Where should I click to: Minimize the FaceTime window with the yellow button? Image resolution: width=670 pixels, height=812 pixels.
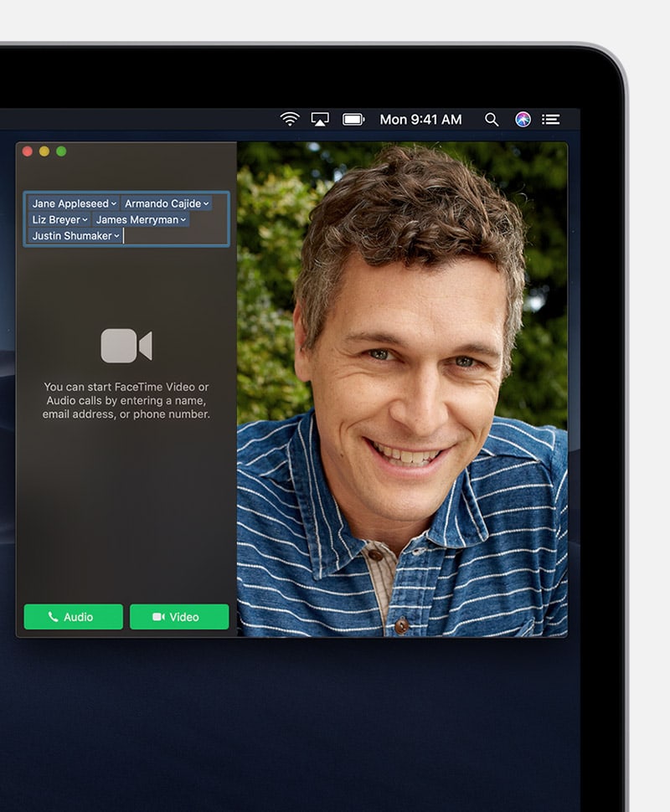coord(44,152)
